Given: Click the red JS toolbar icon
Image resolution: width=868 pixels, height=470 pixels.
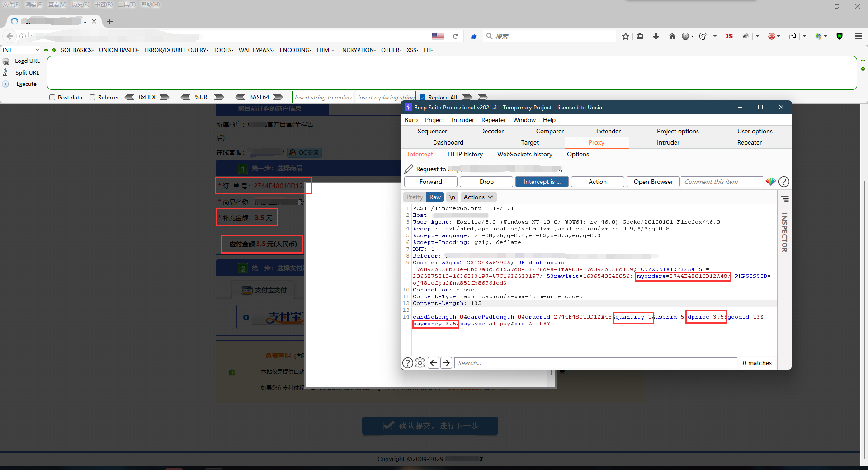Looking at the screenshot, I should 729,36.
